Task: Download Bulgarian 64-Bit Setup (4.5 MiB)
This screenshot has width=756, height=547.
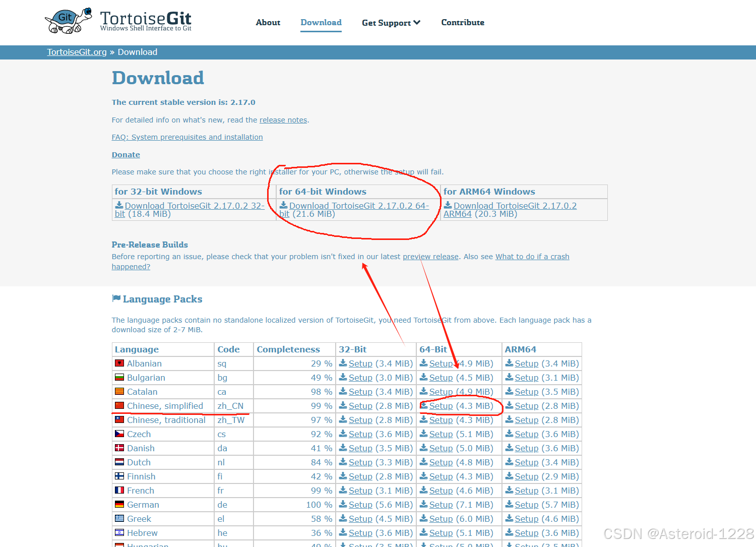Action: pyautogui.click(x=441, y=378)
